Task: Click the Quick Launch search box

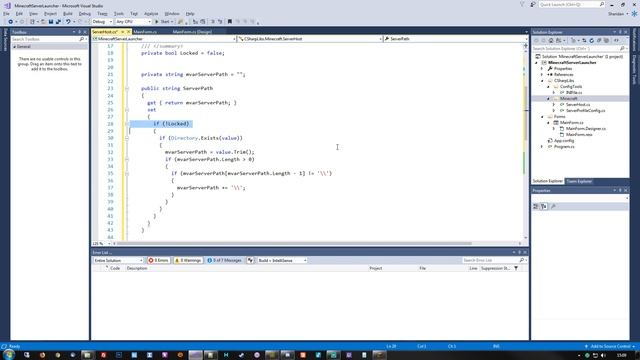Action: 571,4
